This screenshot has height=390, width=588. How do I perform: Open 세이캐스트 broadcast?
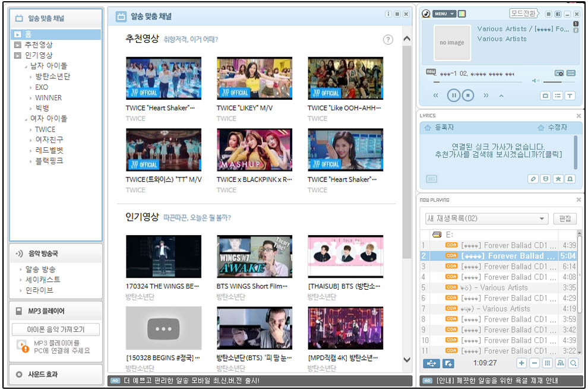point(43,280)
